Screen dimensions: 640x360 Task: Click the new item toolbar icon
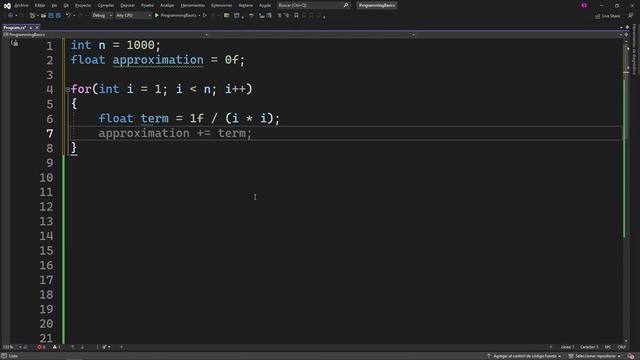coord(32,16)
